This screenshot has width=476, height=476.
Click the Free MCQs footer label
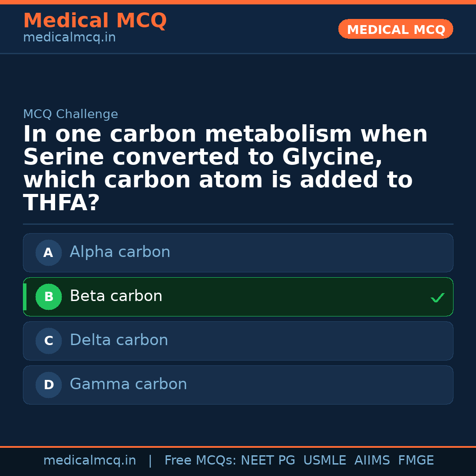[x=201, y=461]
